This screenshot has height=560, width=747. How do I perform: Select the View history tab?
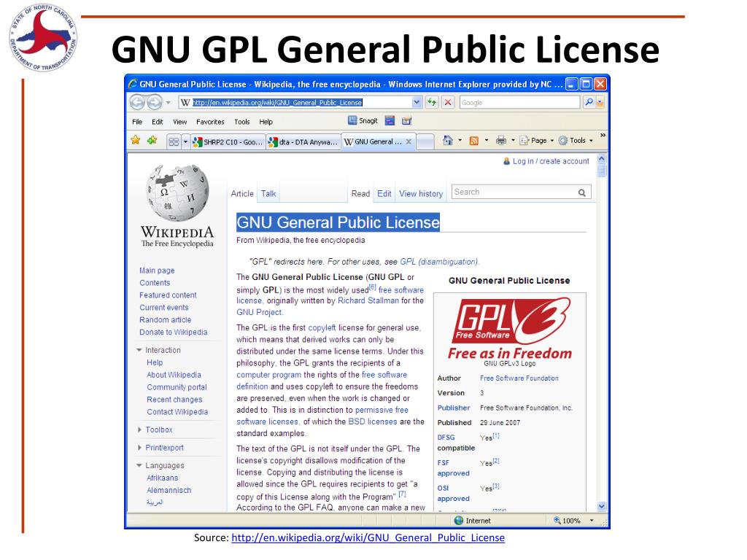pos(421,194)
